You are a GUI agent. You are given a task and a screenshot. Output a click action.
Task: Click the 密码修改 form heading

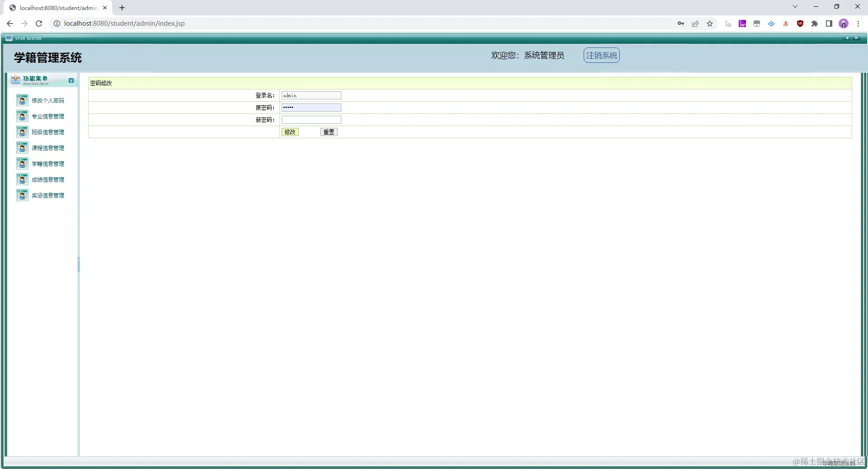(x=101, y=83)
